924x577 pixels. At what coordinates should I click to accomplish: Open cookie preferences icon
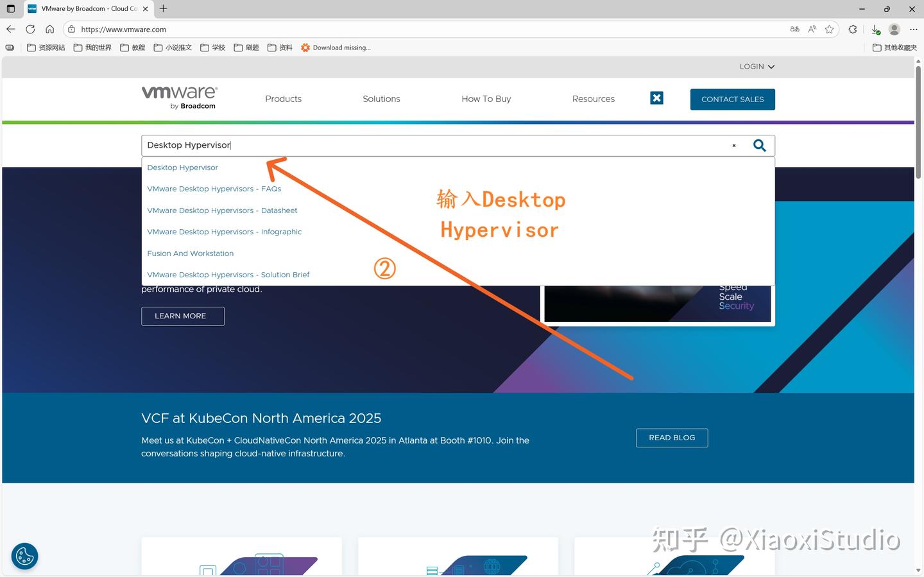click(x=24, y=556)
